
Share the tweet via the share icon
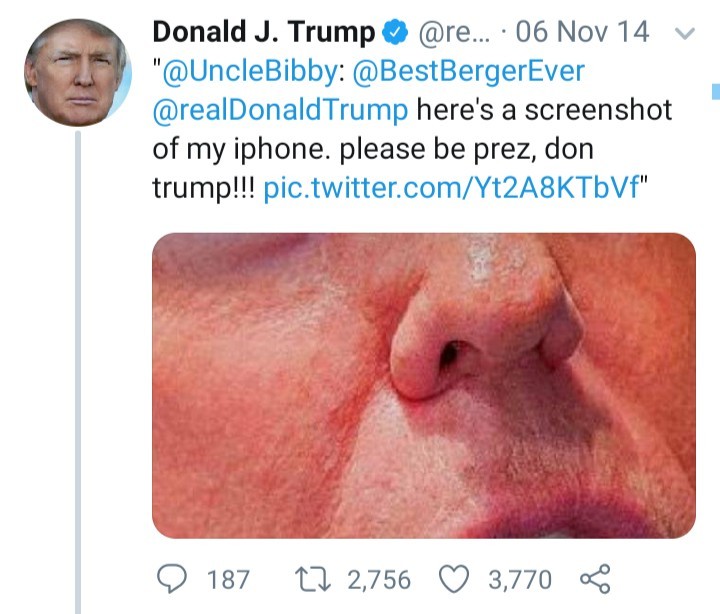pyautogui.click(x=594, y=578)
